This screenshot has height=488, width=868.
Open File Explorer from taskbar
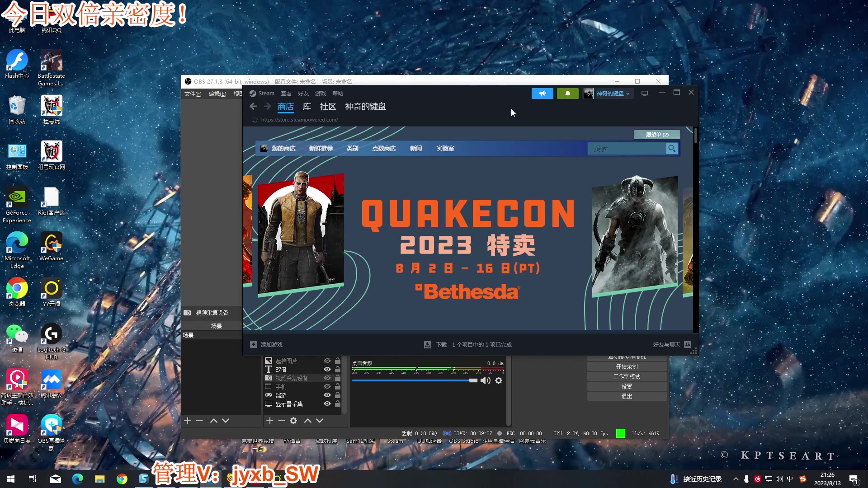tap(99, 479)
